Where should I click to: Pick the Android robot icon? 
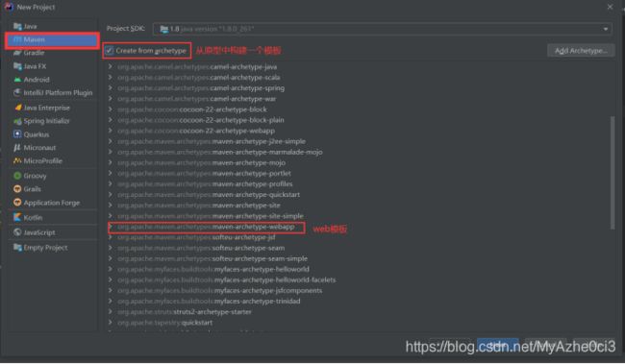click(17, 80)
